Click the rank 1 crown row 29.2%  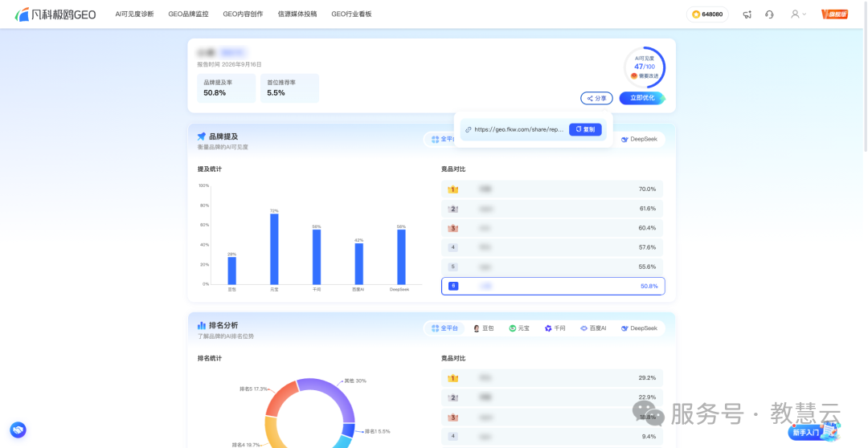[552, 378]
